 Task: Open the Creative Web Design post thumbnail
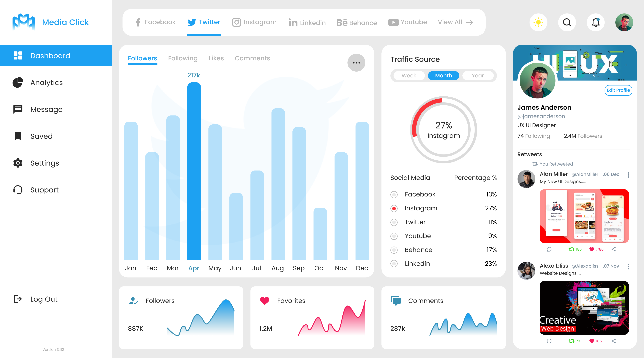tap(584, 308)
